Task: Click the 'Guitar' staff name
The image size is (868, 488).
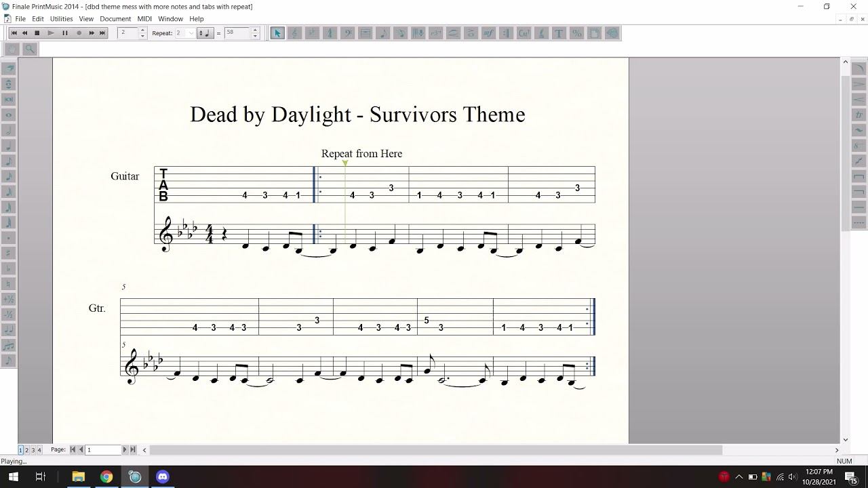Action: click(125, 176)
